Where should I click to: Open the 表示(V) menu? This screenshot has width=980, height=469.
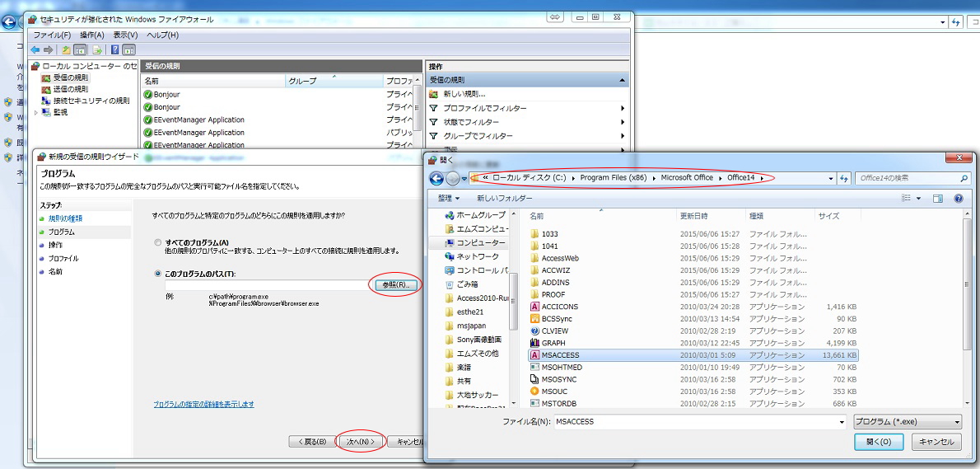pyautogui.click(x=125, y=35)
